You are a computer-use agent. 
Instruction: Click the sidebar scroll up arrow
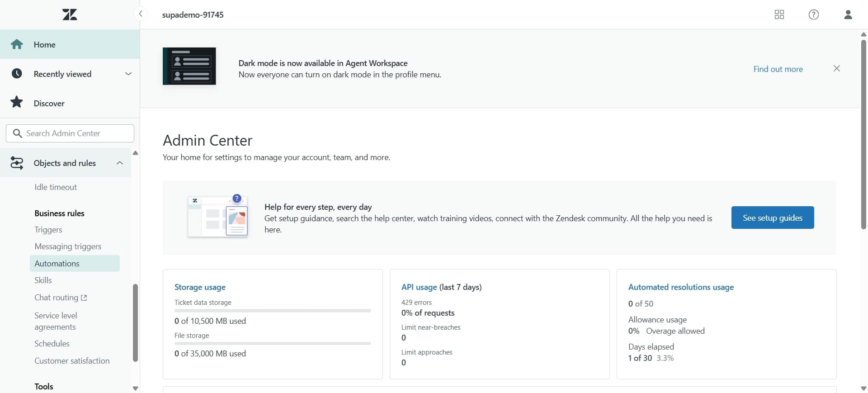135,153
